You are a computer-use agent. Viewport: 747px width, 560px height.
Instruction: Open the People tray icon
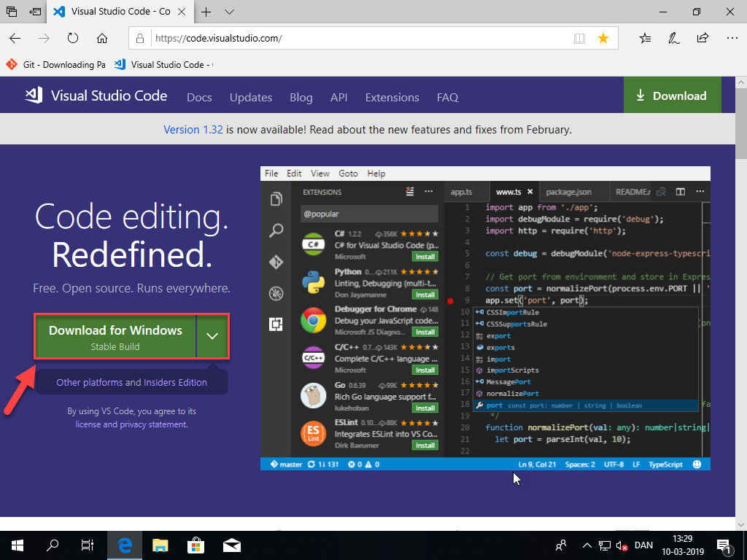(x=561, y=545)
